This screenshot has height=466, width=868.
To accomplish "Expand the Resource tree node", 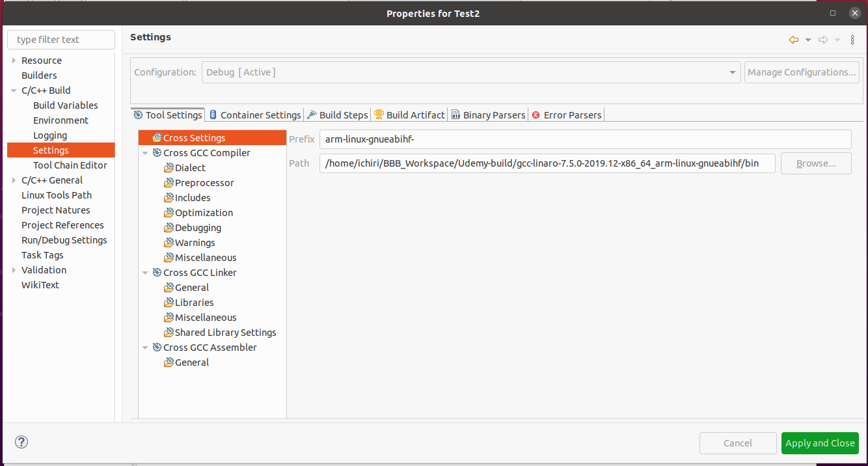I will point(14,61).
